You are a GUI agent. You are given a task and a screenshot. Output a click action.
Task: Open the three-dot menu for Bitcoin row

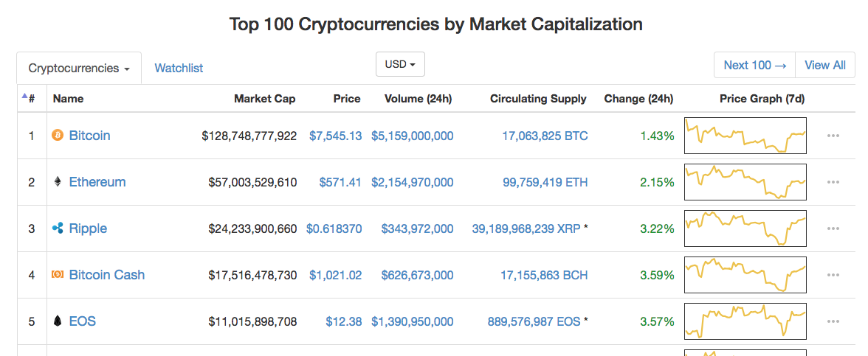pyautogui.click(x=833, y=136)
